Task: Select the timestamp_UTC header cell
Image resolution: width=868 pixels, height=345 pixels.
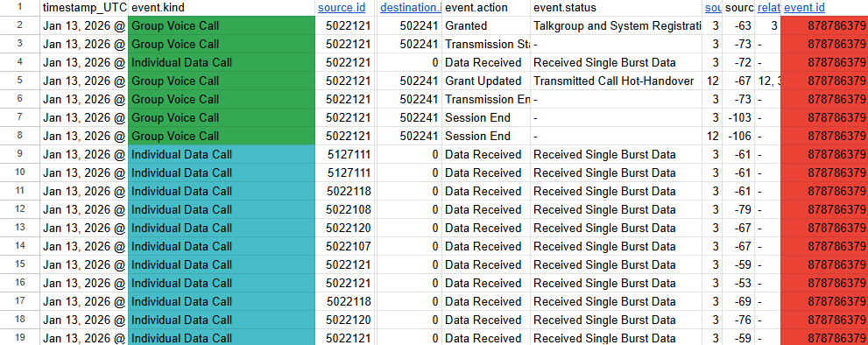Action: (83, 8)
